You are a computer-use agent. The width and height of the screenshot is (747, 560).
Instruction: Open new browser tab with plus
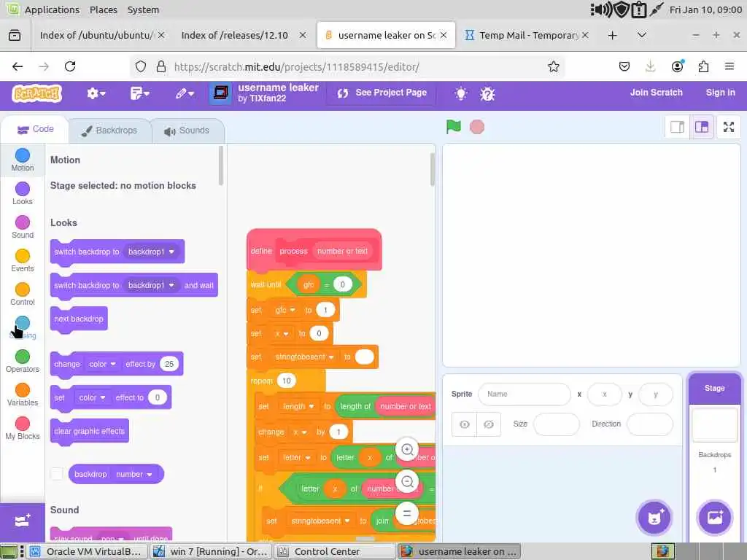[x=612, y=35]
